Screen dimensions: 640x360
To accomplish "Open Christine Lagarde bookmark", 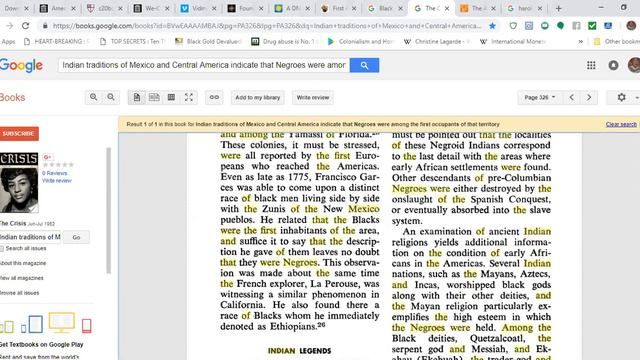I will [x=437, y=42].
